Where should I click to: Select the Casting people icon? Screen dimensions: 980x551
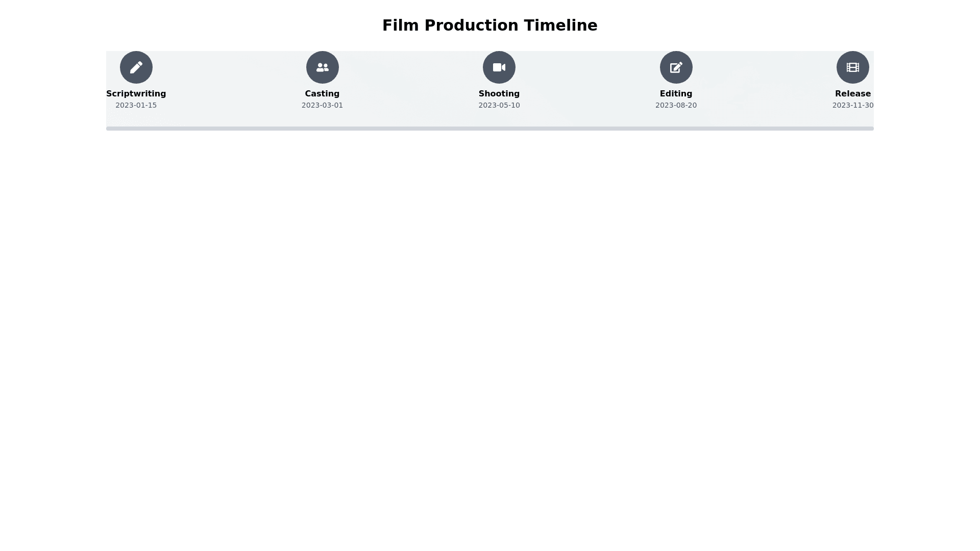(x=322, y=67)
